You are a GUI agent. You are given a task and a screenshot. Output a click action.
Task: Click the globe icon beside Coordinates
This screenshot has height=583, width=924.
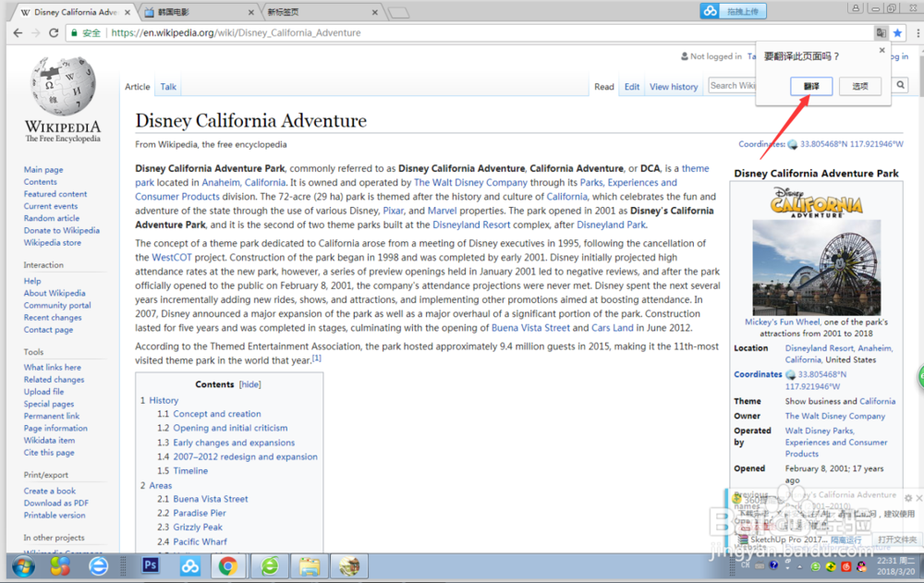[793, 144]
